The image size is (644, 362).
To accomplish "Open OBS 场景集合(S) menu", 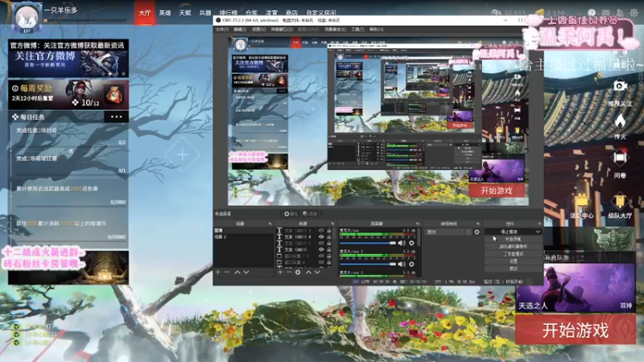I will (335, 30).
